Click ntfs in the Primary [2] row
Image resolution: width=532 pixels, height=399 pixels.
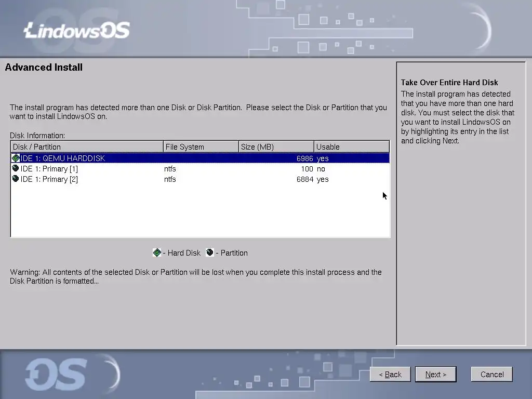pyautogui.click(x=170, y=179)
